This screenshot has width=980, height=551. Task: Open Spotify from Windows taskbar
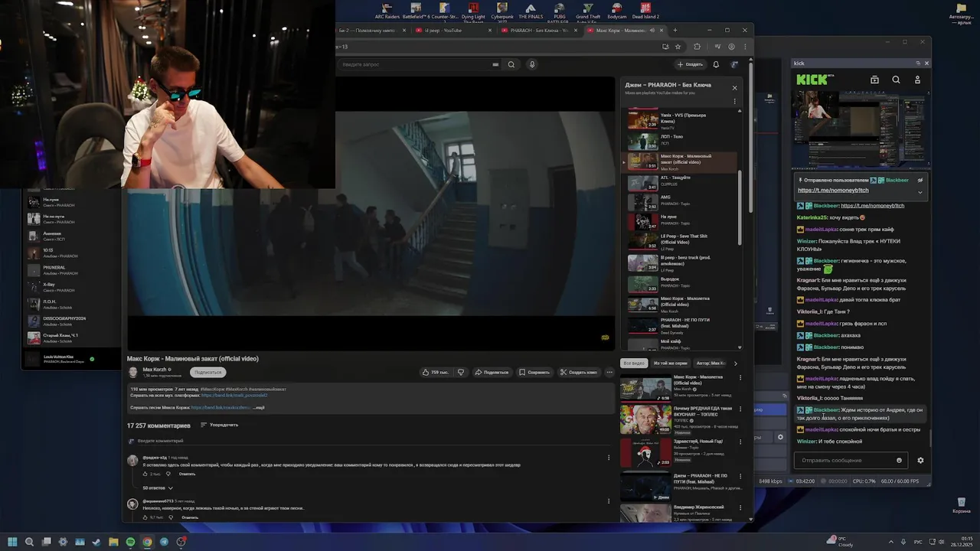[130, 542]
